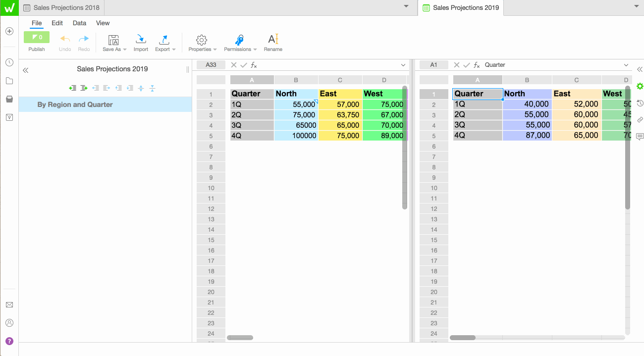Select the Rename tool
The width and height of the screenshot is (644, 356).
point(273,43)
